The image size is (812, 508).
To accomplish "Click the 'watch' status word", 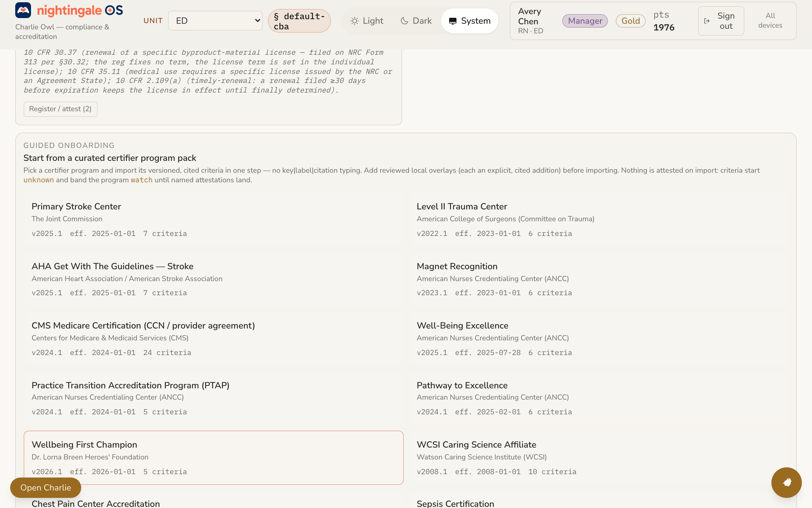I will (142, 180).
